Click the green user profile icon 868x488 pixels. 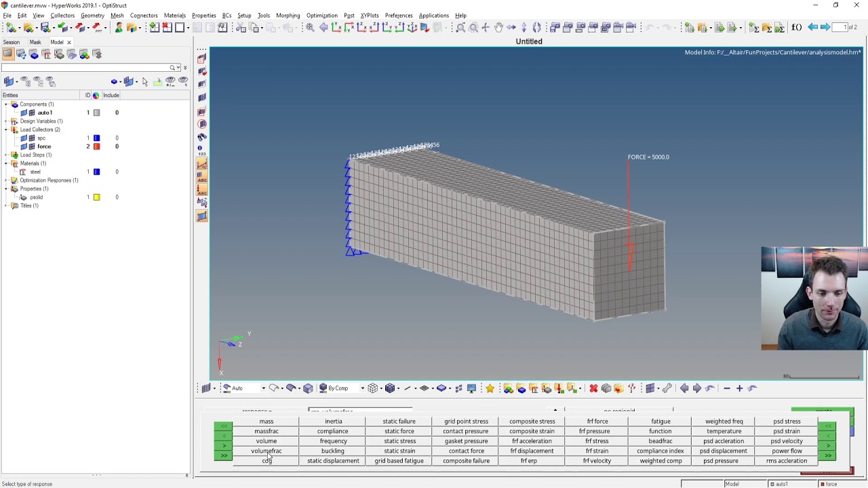tap(119, 28)
